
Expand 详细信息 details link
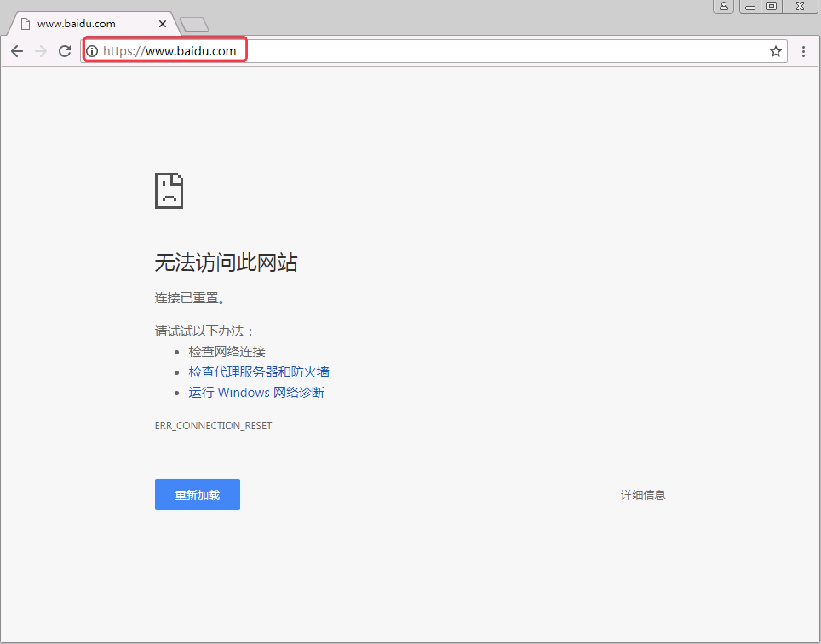643,495
